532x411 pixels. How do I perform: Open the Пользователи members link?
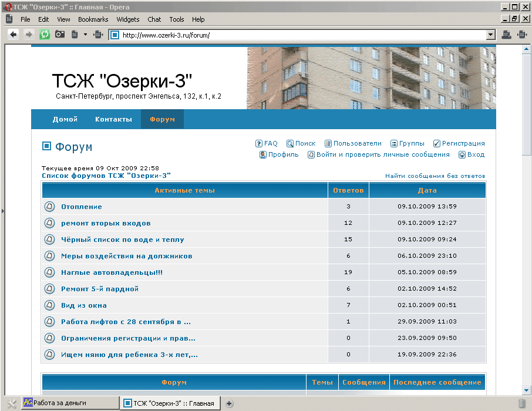click(x=353, y=144)
